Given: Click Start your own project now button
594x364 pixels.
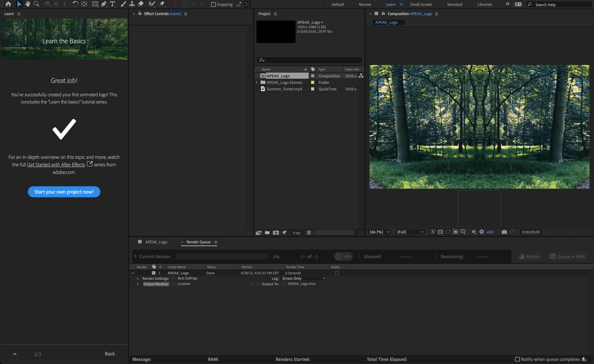Looking at the screenshot, I should [64, 192].
